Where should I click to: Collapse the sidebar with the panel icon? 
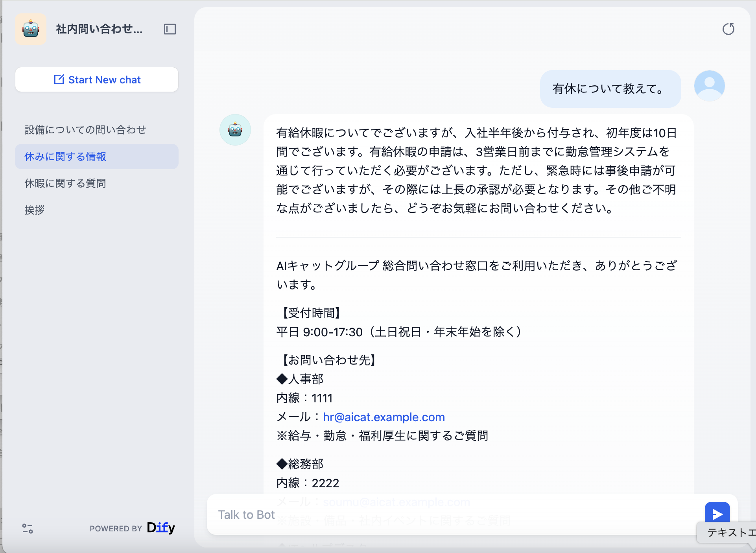[x=170, y=29]
